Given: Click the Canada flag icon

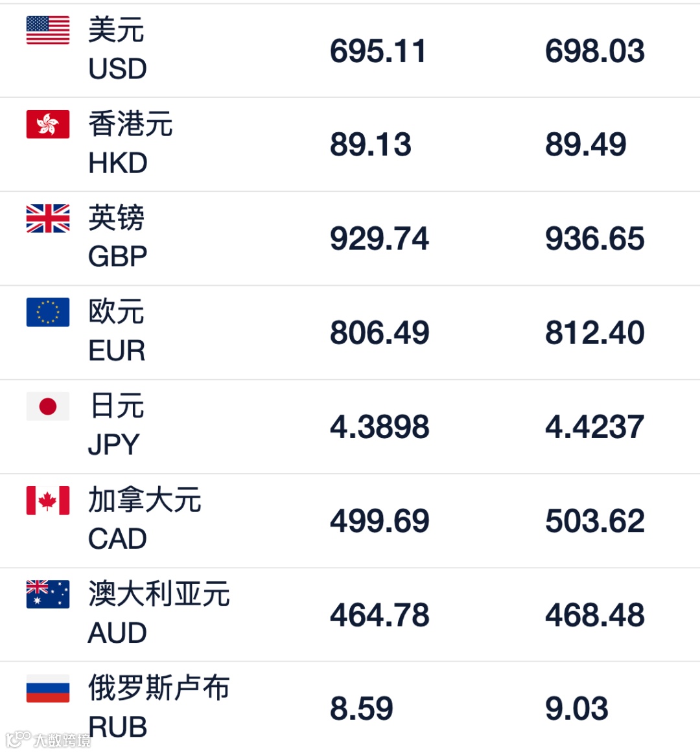Looking at the screenshot, I should [47, 500].
